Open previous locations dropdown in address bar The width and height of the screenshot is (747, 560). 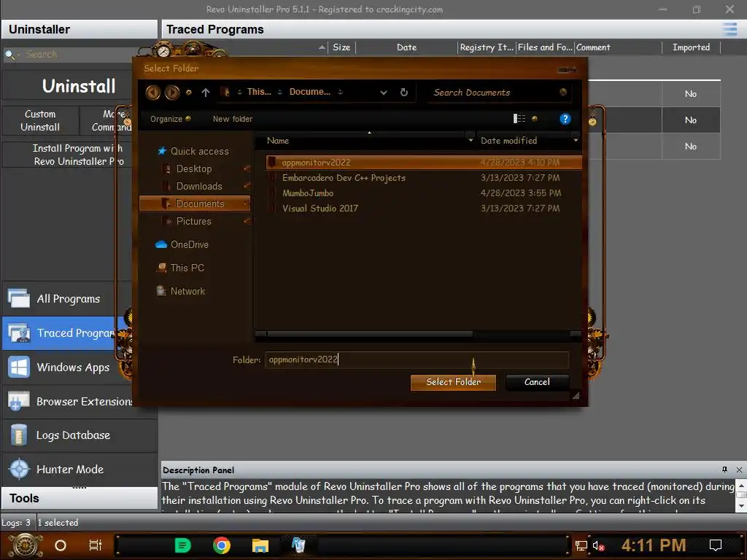pyautogui.click(x=384, y=93)
